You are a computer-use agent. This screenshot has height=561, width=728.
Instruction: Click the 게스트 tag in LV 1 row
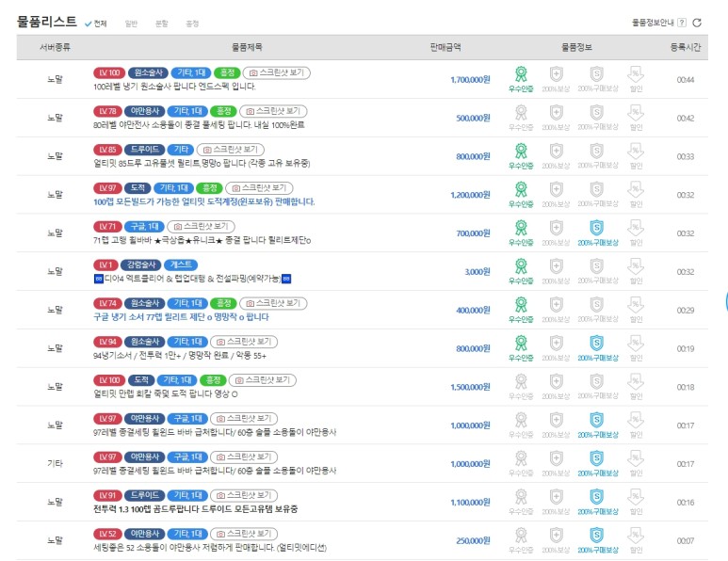[181, 264]
